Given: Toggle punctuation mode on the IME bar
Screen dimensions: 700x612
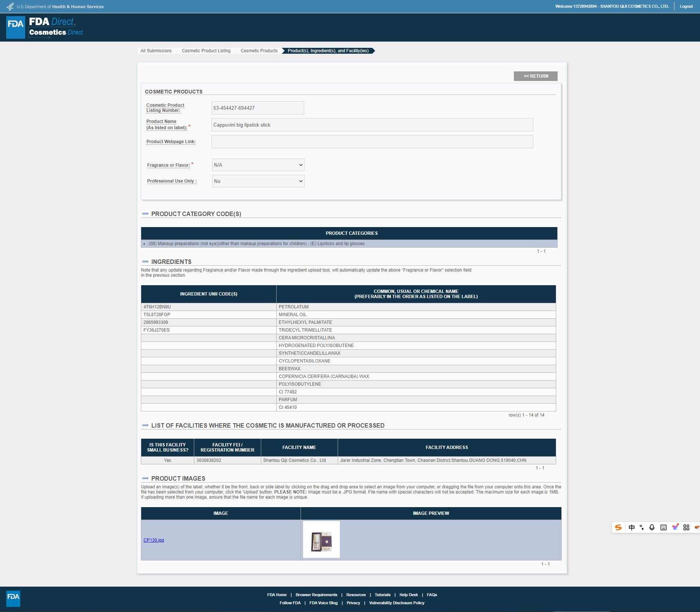Looking at the screenshot, I should point(642,527).
